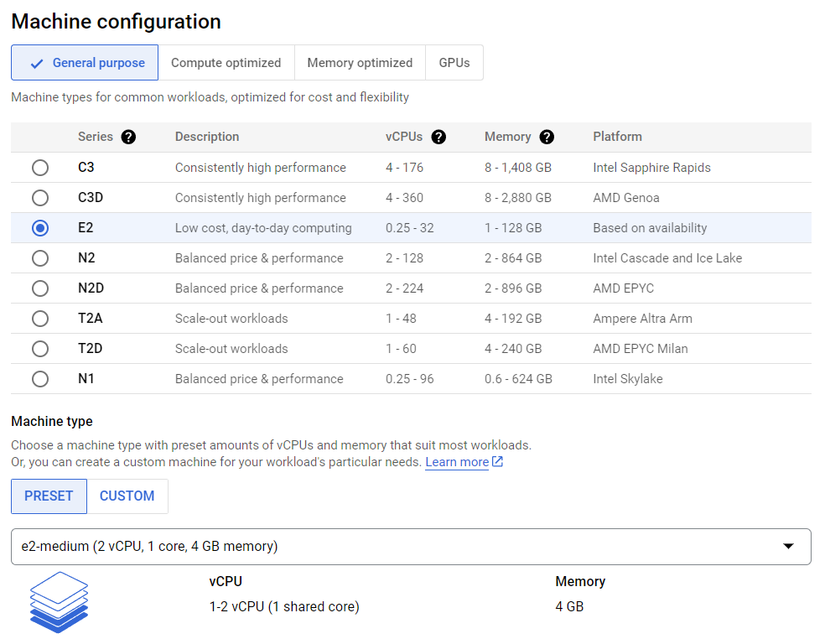Click the '4 - 240 GB' memory cell
Viewport: 830px width, 644px height.
tap(513, 349)
